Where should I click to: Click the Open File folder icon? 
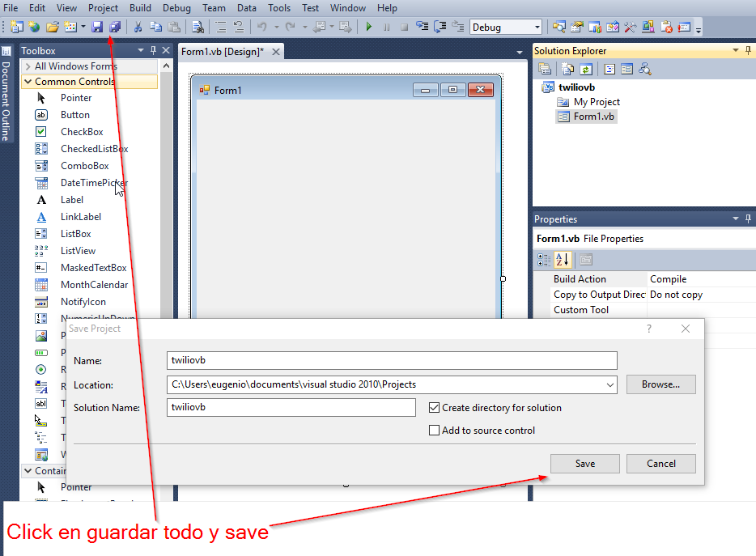coord(53,27)
